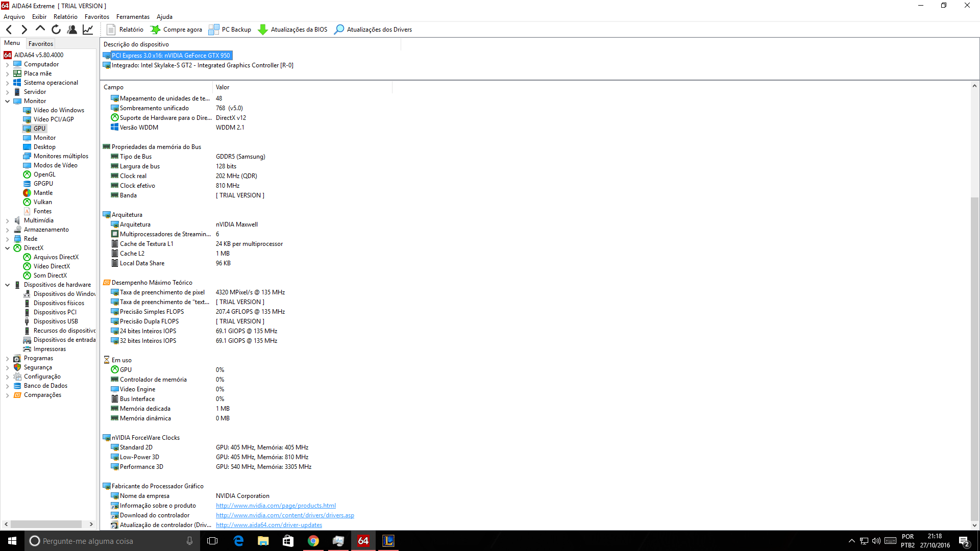Select Dispositivos USB in the tree
Image resolution: width=980 pixels, height=551 pixels.
pos(56,321)
